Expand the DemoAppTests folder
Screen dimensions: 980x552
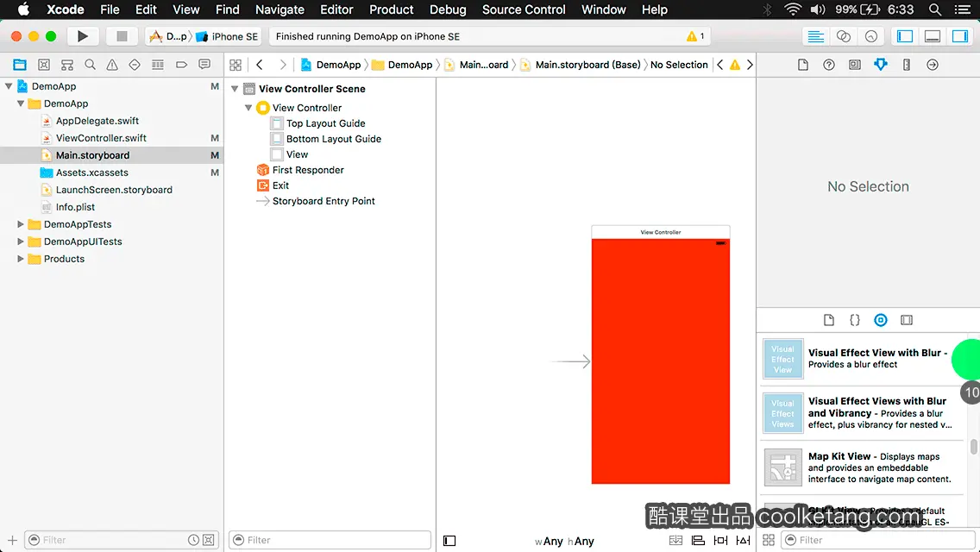pyautogui.click(x=21, y=223)
